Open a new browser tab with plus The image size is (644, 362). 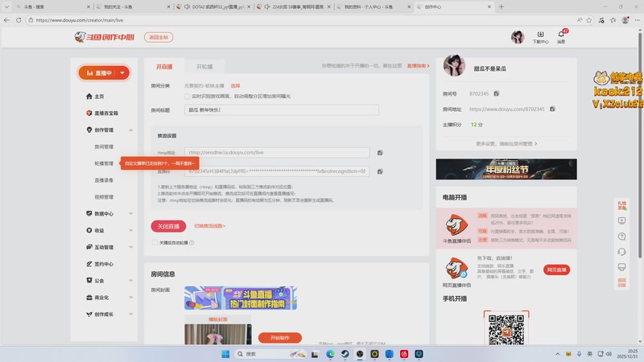coord(501,6)
